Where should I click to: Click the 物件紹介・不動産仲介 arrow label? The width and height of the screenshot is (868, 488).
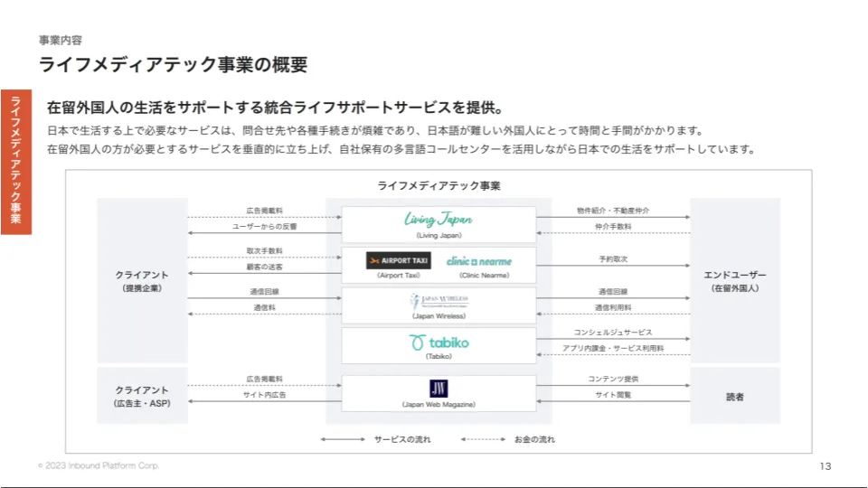click(x=613, y=211)
